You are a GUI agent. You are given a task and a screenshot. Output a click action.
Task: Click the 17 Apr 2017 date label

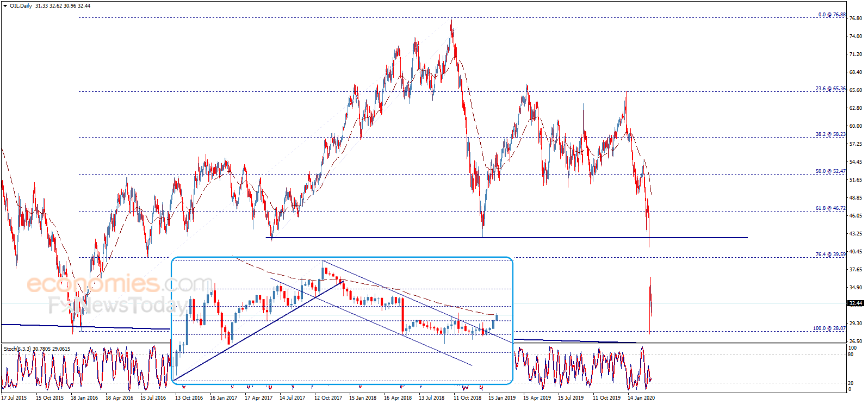[258, 398]
